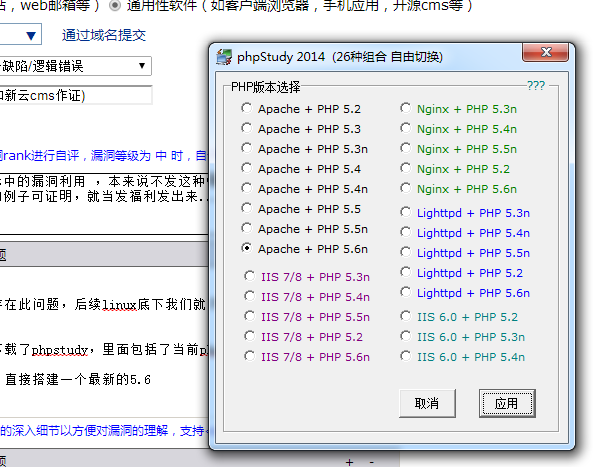Select Apache + PHP 5.3 option
The image size is (616, 467).
coord(247,128)
